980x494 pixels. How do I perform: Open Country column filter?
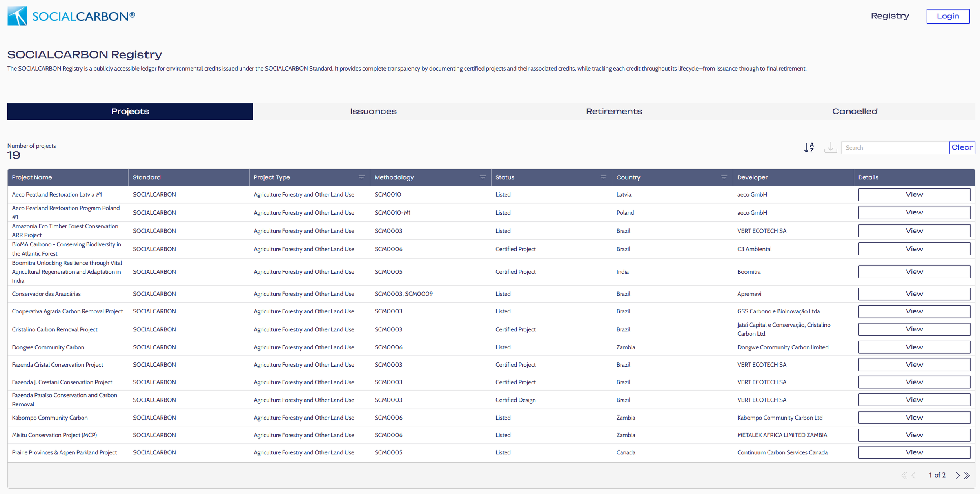click(x=724, y=177)
